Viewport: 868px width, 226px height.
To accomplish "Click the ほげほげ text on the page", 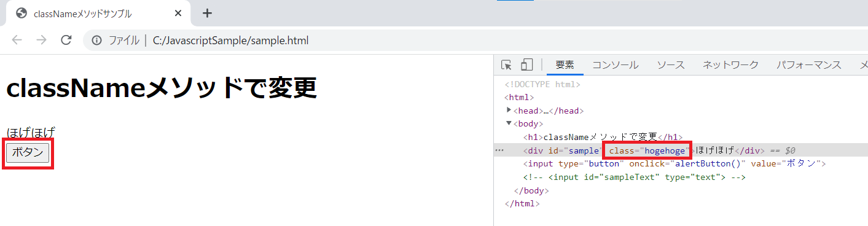I will click(x=31, y=133).
